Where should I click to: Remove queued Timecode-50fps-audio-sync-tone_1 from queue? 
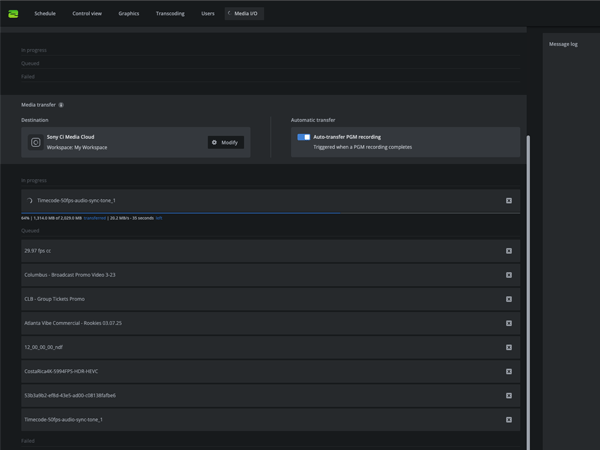509,419
